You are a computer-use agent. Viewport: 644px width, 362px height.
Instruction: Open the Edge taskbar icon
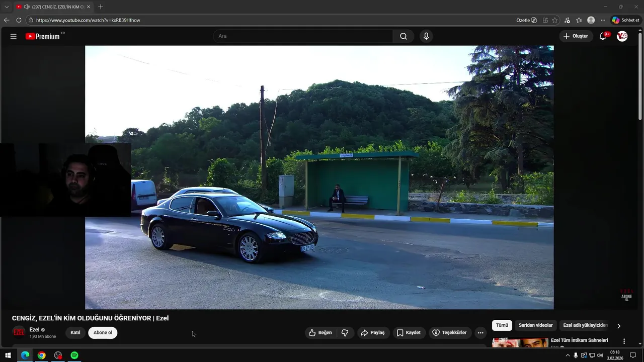[x=25, y=355]
